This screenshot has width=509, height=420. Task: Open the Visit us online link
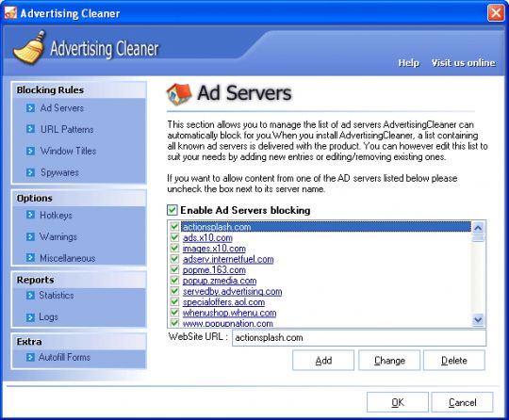coord(463,62)
